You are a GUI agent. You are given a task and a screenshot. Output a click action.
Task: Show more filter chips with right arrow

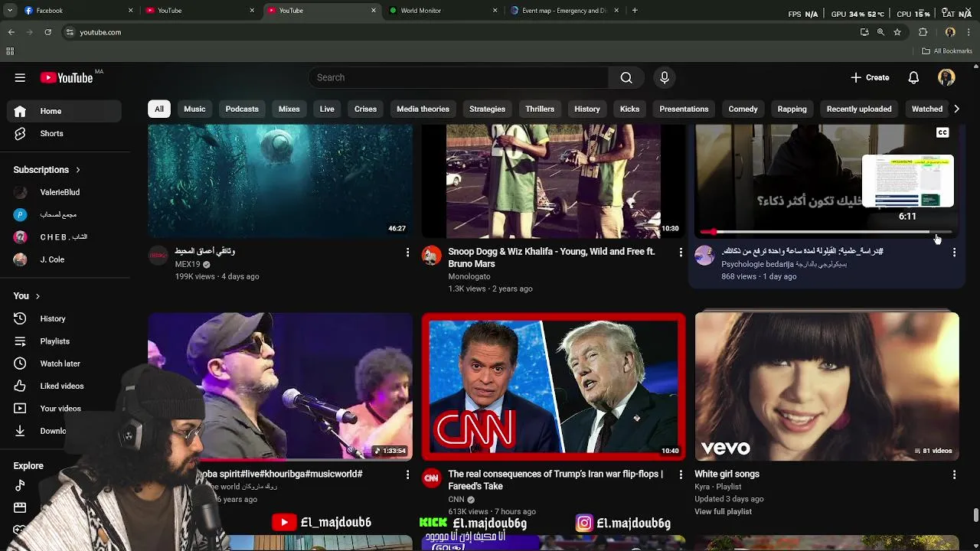[956, 109]
